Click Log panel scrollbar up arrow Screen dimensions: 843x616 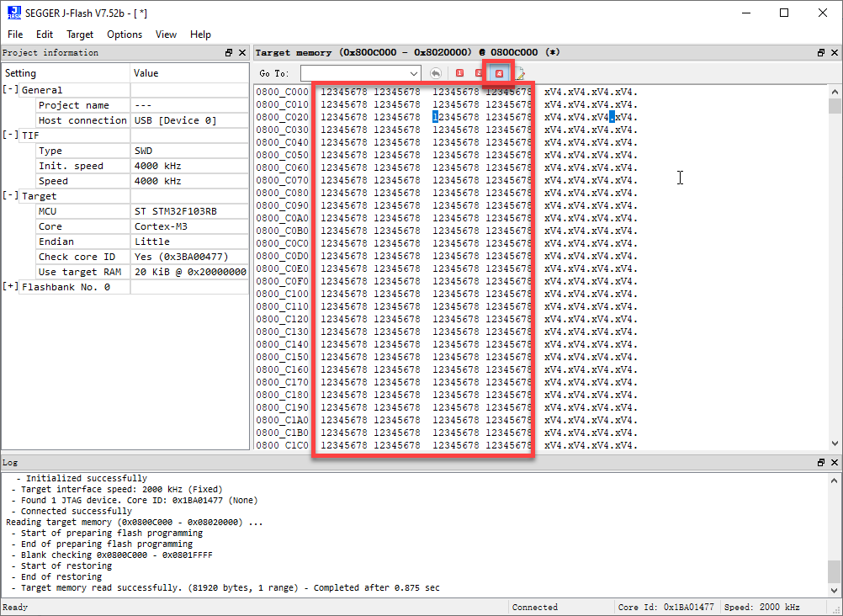835,481
